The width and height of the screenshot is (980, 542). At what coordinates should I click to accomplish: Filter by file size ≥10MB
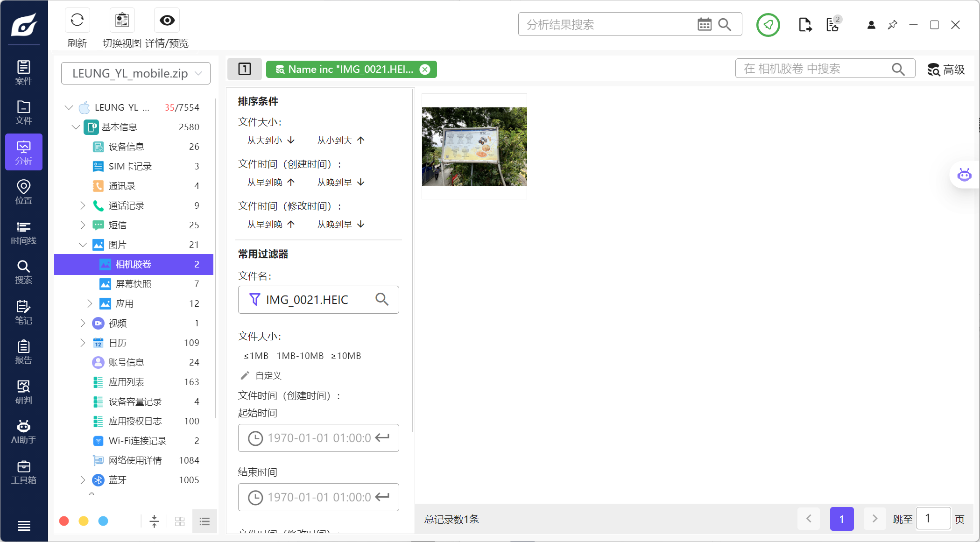(x=346, y=356)
